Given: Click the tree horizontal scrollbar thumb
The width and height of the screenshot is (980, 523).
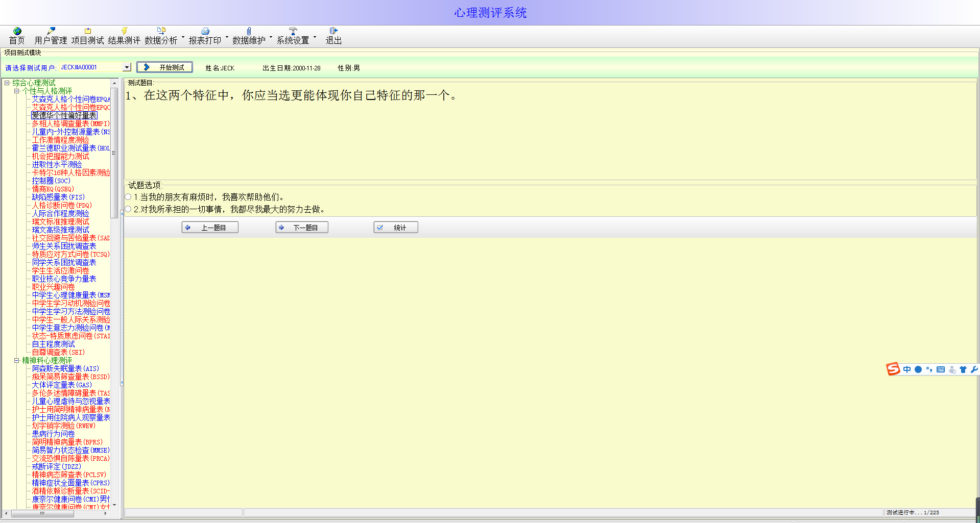Looking at the screenshot, I should tap(42, 513).
